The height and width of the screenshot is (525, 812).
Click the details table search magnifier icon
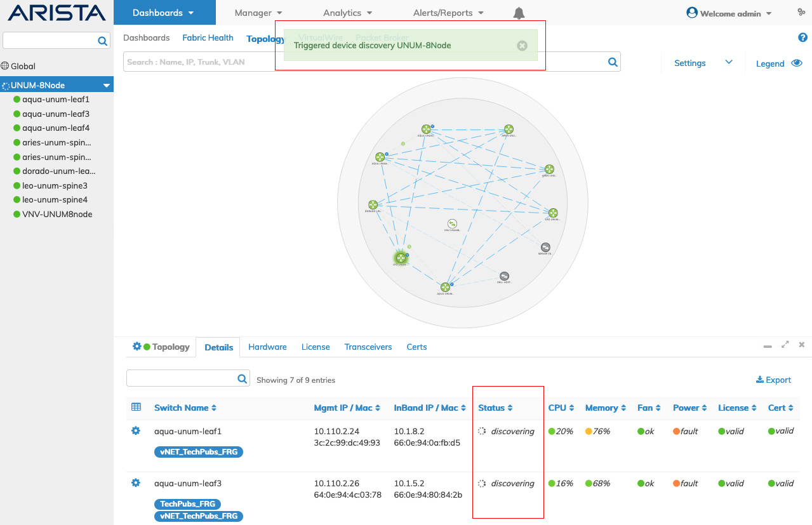tap(242, 379)
